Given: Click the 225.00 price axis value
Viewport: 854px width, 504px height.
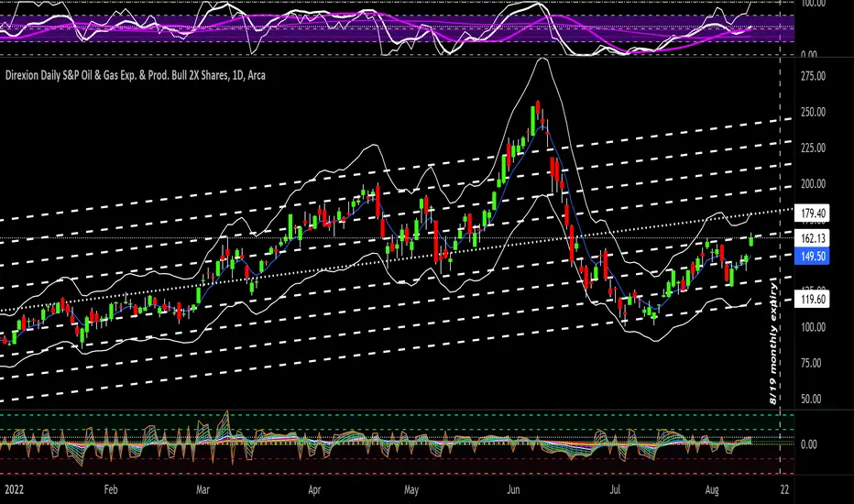Looking at the screenshot, I should click(x=813, y=148).
